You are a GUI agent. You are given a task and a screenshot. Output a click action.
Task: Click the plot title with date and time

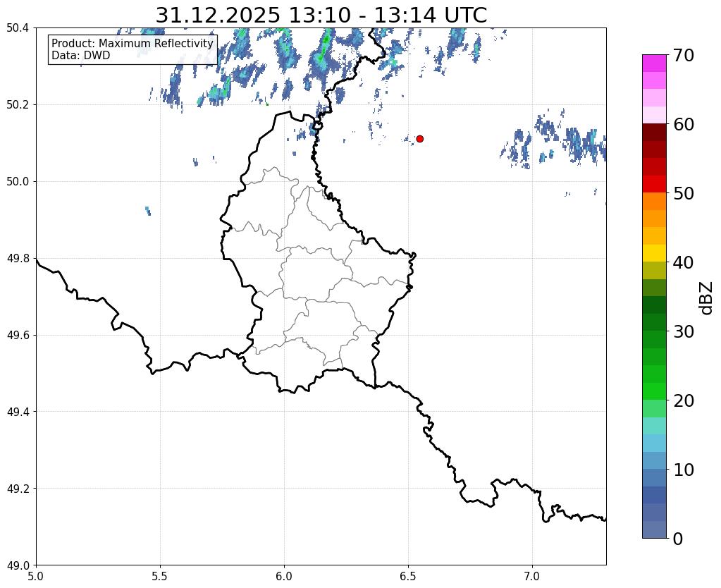321,16
